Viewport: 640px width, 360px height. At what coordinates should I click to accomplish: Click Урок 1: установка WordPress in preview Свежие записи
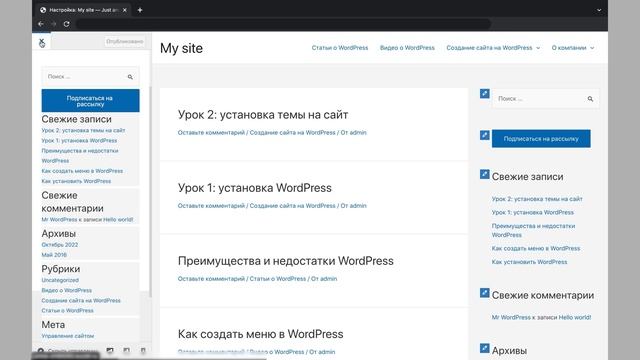coord(533,212)
